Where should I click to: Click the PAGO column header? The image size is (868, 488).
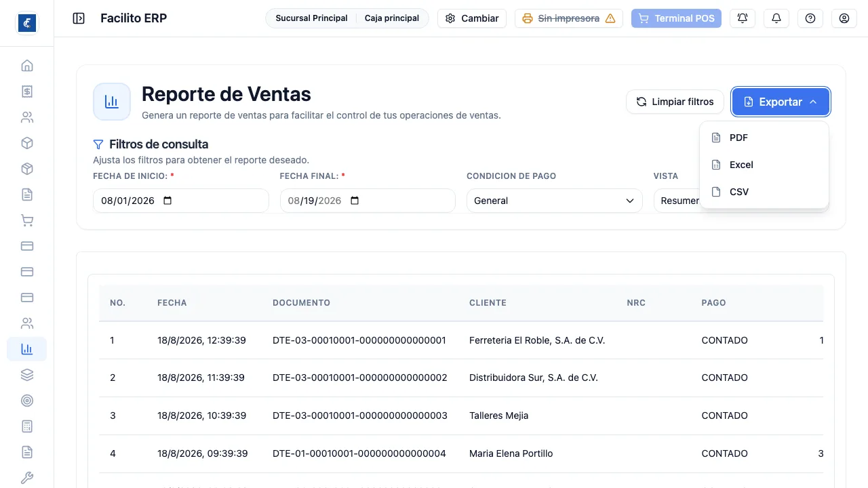pos(713,303)
